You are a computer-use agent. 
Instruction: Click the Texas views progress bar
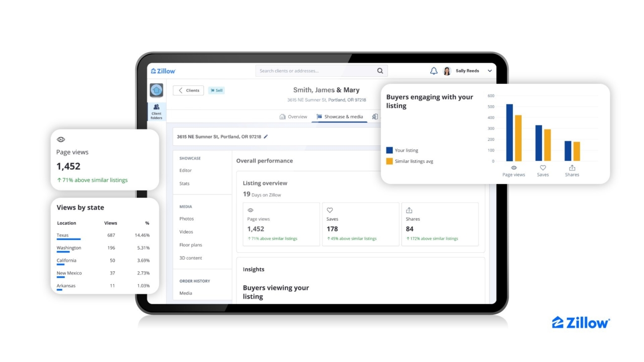click(68, 240)
